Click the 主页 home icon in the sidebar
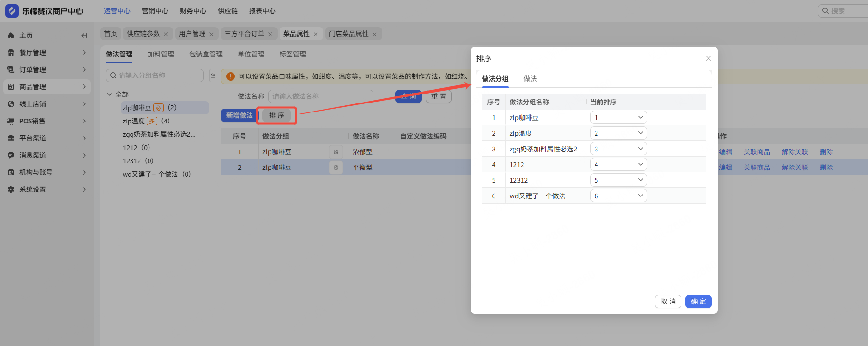The height and width of the screenshot is (346, 868). click(11, 36)
